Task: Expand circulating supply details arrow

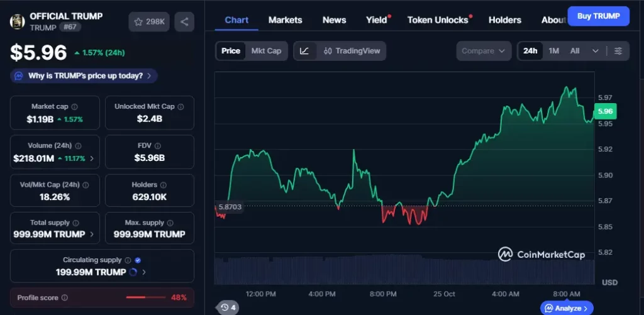Action: tap(144, 272)
